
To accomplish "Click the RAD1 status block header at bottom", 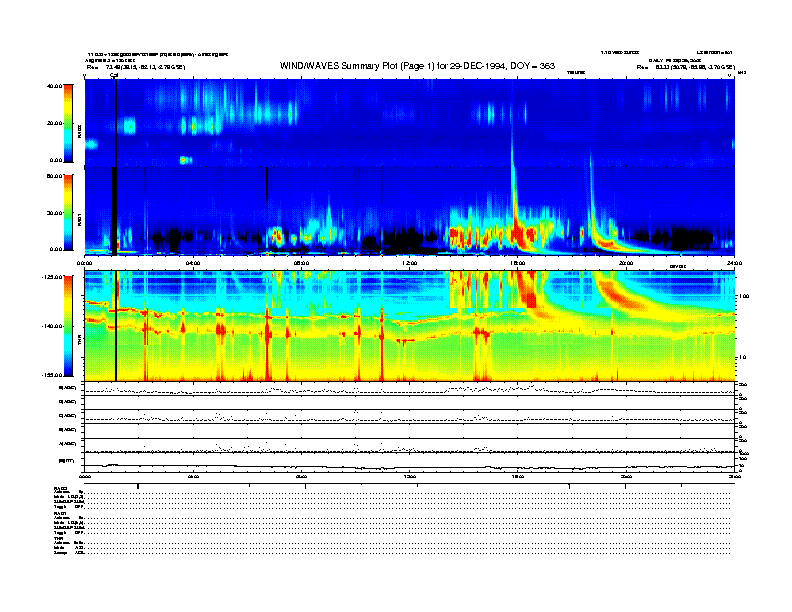I will [x=61, y=514].
